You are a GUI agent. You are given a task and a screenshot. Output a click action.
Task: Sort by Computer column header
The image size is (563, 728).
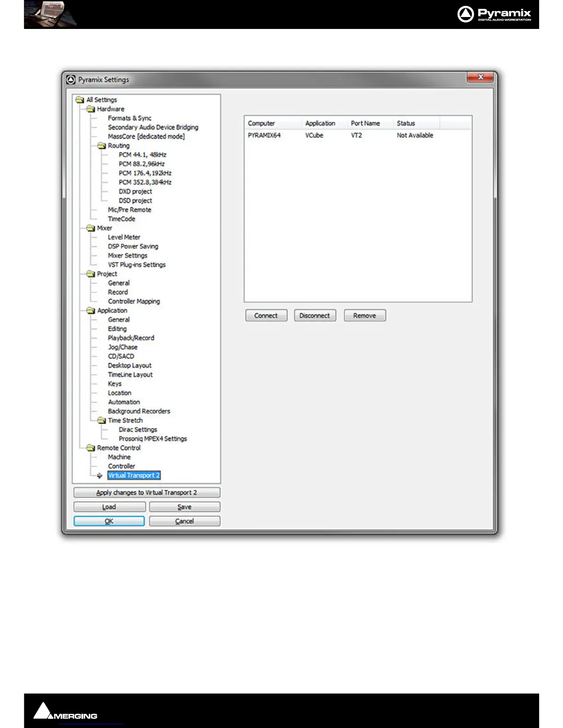(x=273, y=123)
